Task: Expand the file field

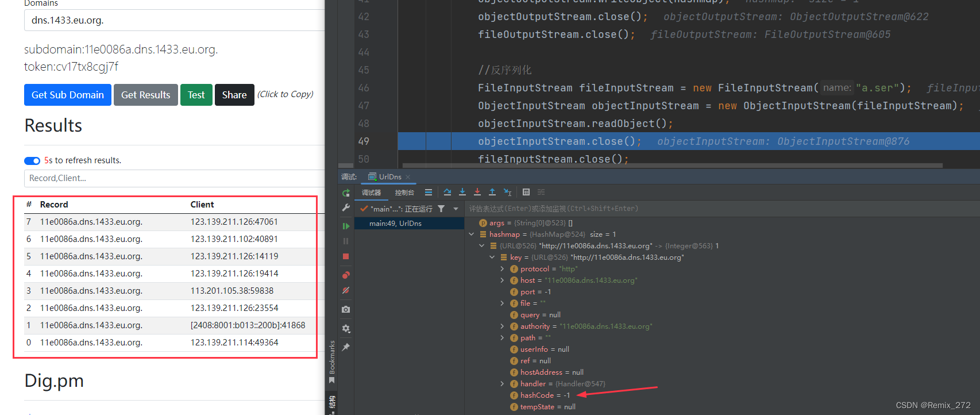Action: [x=503, y=303]
